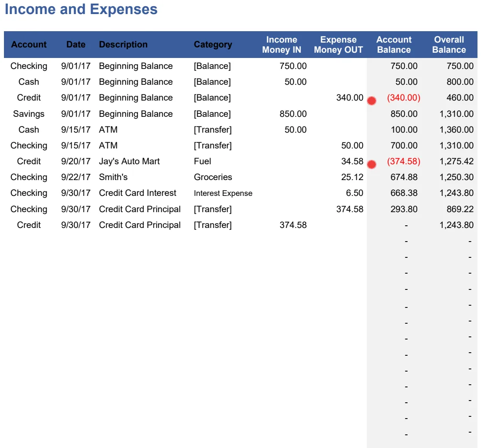Click the 293.80 account balance
This screenshot has height=448, width=481.
[404, 209]
